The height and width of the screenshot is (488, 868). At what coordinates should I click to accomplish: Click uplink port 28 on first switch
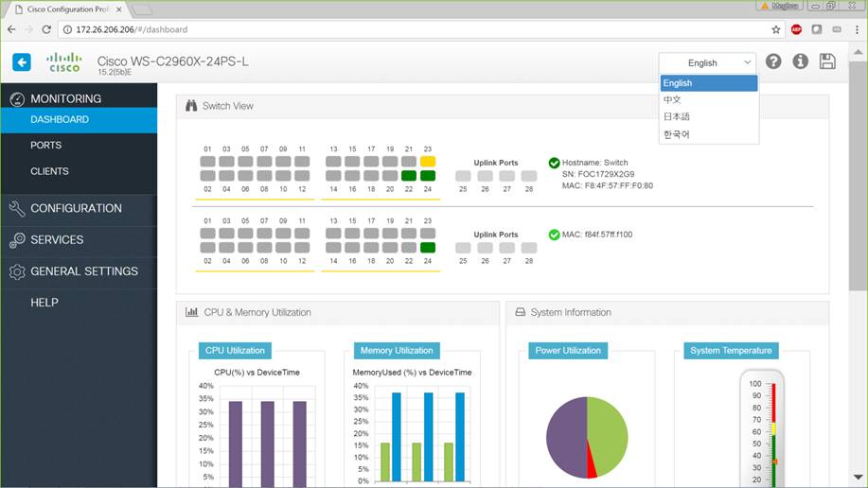(529, 176)
